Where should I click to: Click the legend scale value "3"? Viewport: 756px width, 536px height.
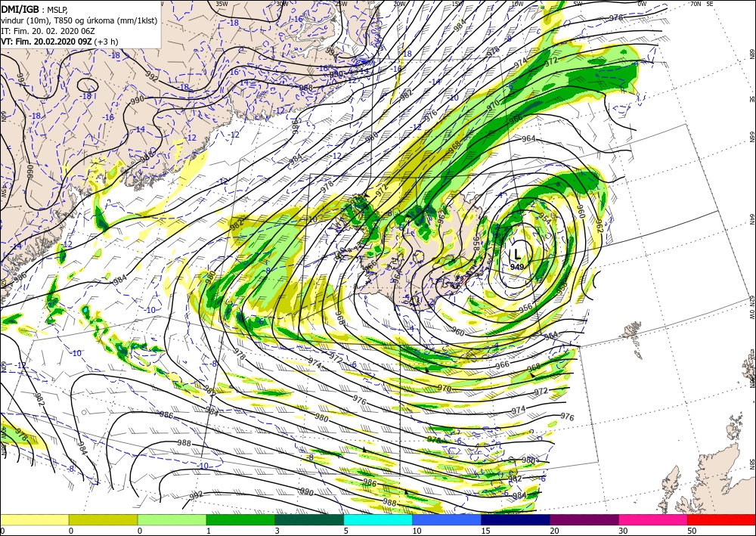click(x=277, y=531)
